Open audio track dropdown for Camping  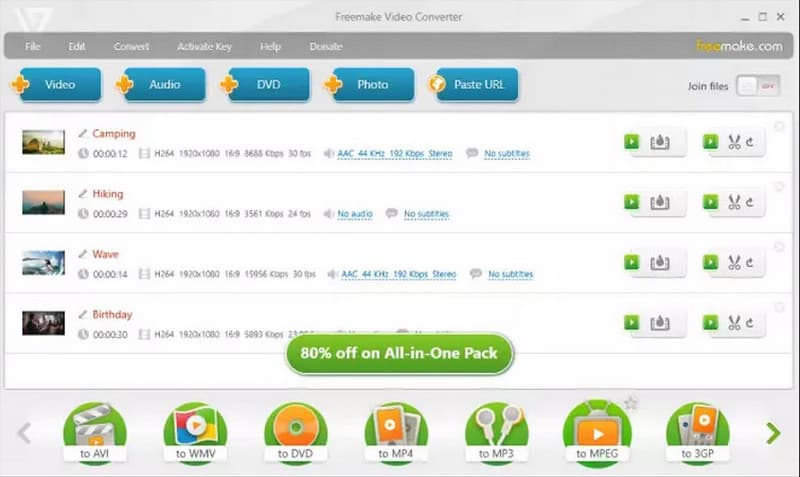coord(394,154)
